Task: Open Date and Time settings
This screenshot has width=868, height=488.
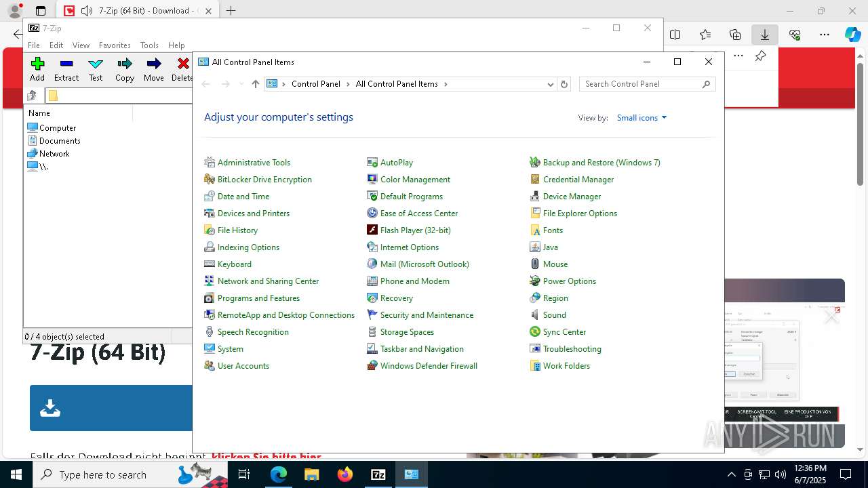Action: pyautogui.click(x=243, y=197)
